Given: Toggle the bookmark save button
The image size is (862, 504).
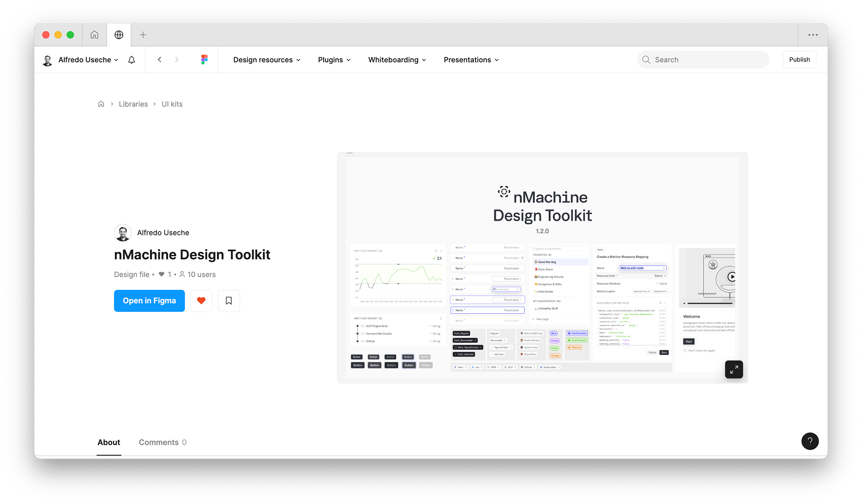Looking at the screenshot, I should tap(229, 301).
